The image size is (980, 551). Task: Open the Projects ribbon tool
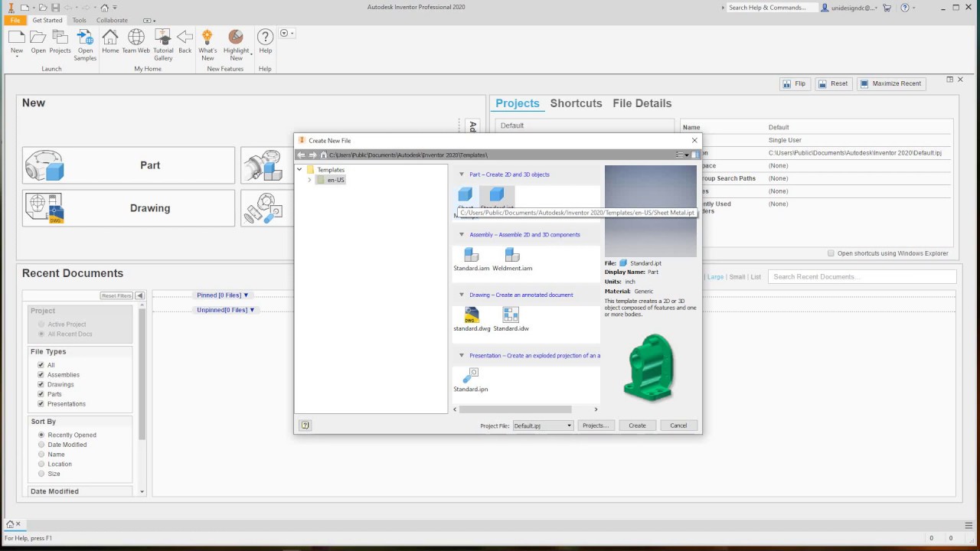tap(60, 41)
